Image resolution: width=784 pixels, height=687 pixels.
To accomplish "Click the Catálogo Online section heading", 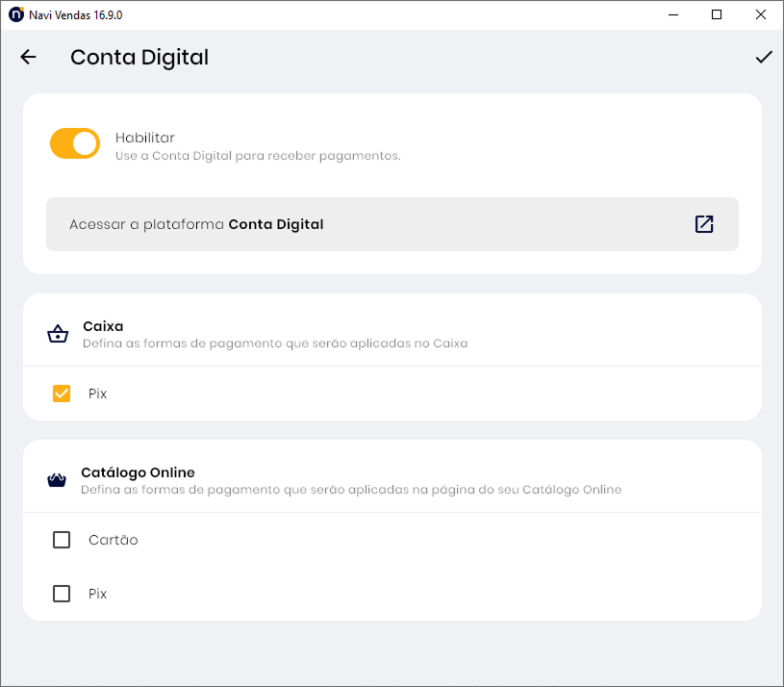I will 138,472.
